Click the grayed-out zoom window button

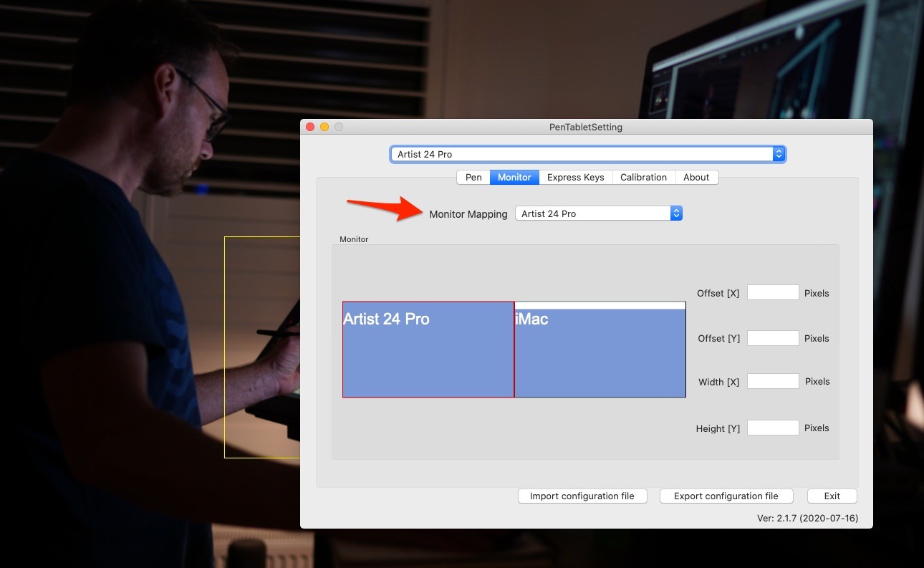339,127
